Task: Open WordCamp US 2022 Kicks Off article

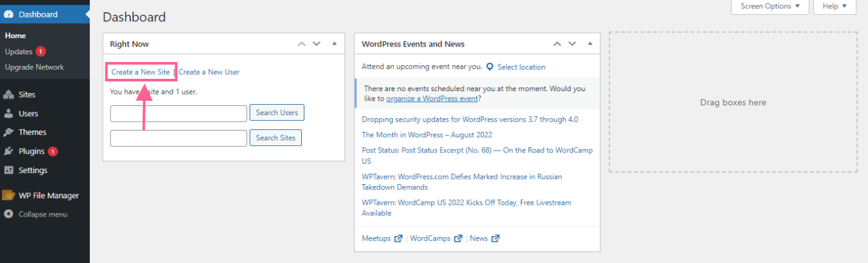Action: pos(467,207)
